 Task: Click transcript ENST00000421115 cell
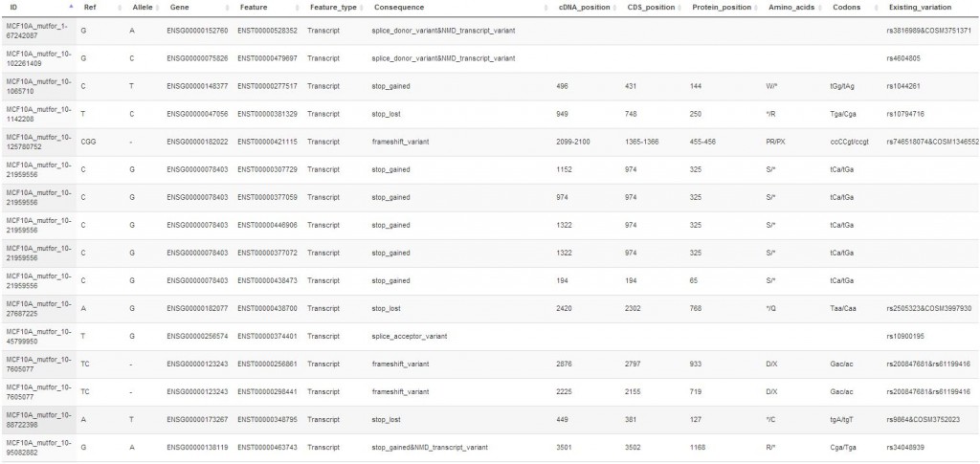(267, 142)
